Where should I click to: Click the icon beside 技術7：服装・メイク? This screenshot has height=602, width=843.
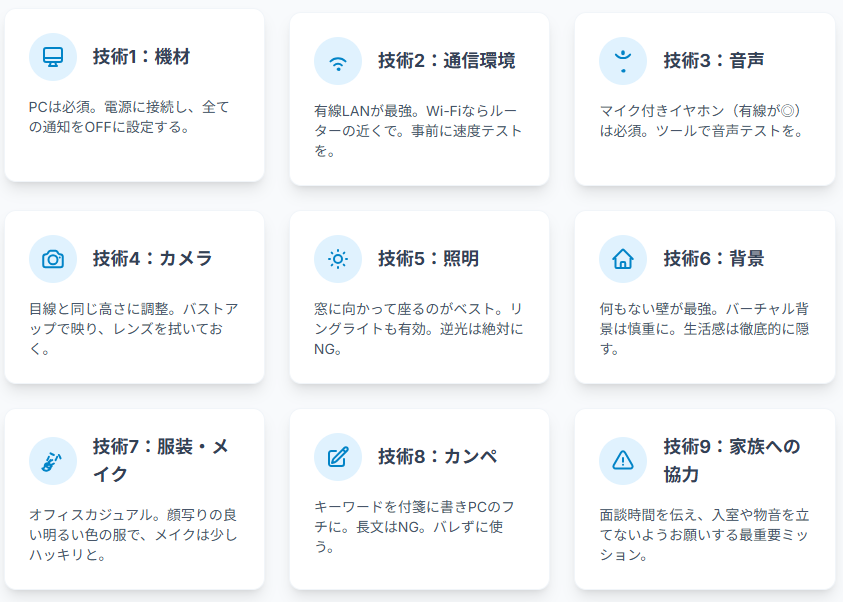[53, 460]
